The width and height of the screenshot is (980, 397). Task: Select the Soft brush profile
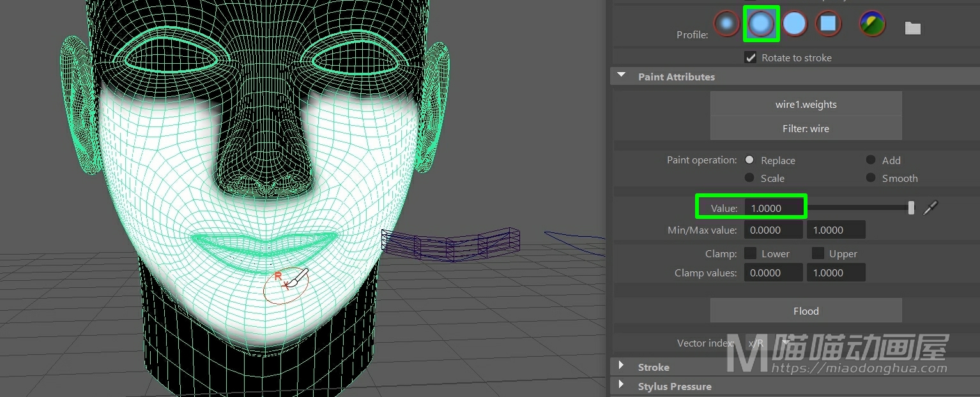[x=760, y=24]
